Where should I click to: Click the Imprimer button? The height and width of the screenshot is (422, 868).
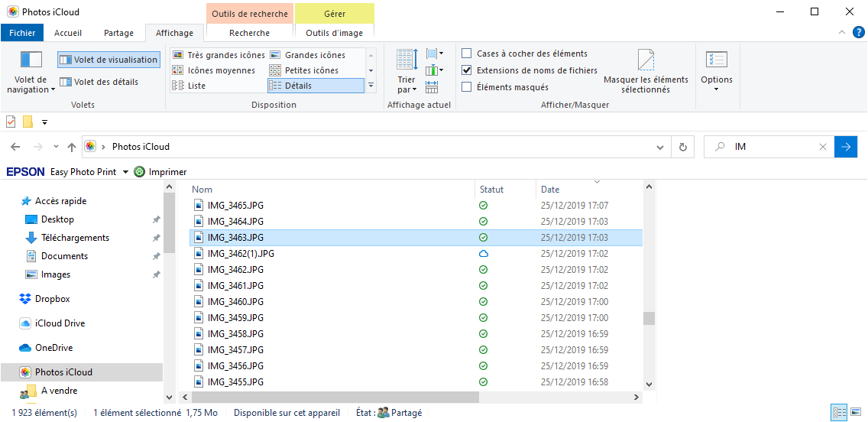(x=160, y=172)
